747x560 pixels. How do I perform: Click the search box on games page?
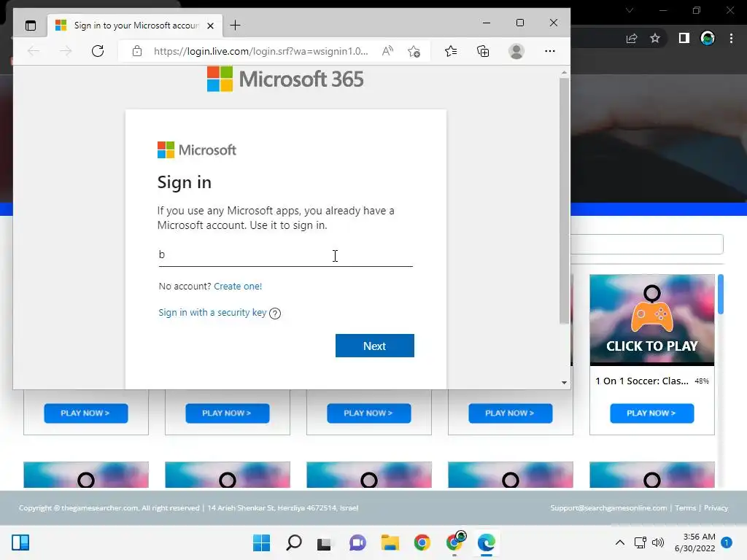647,244
